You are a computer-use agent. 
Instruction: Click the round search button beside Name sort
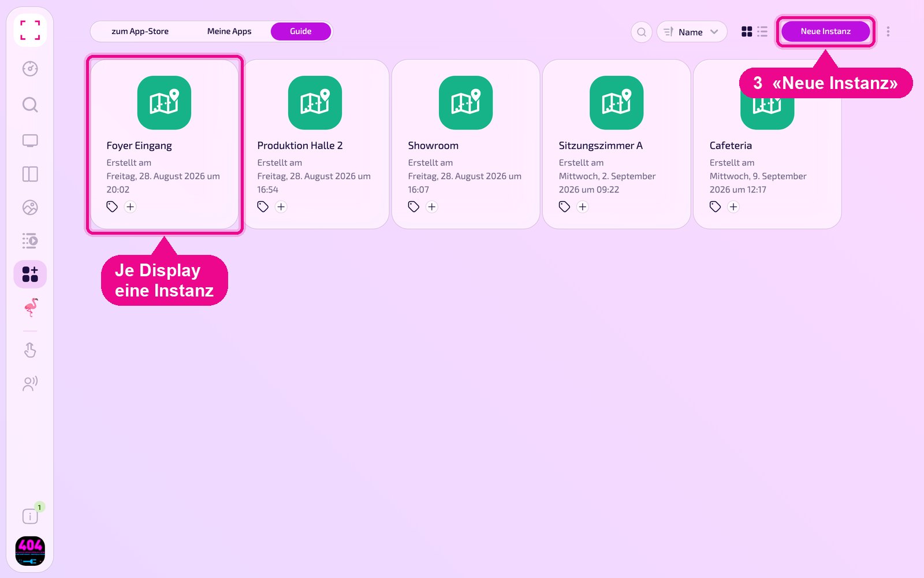(642, 32)
